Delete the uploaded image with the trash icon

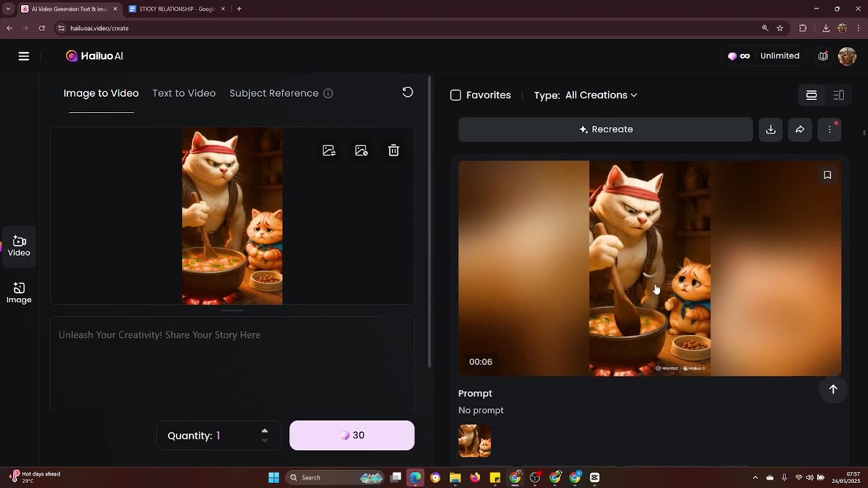point(393,150)
